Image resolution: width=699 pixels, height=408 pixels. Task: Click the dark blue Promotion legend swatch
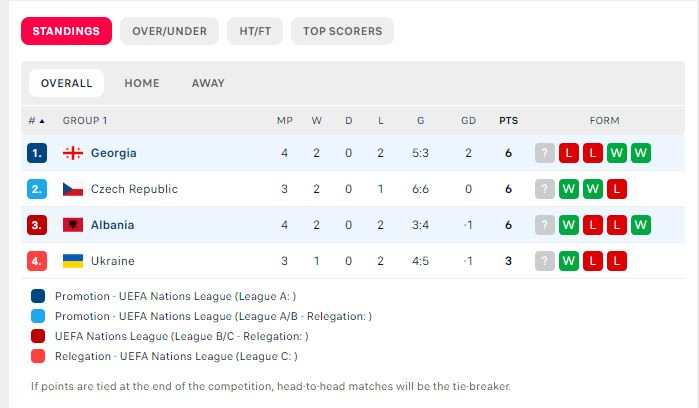click(x=38, y=296)
